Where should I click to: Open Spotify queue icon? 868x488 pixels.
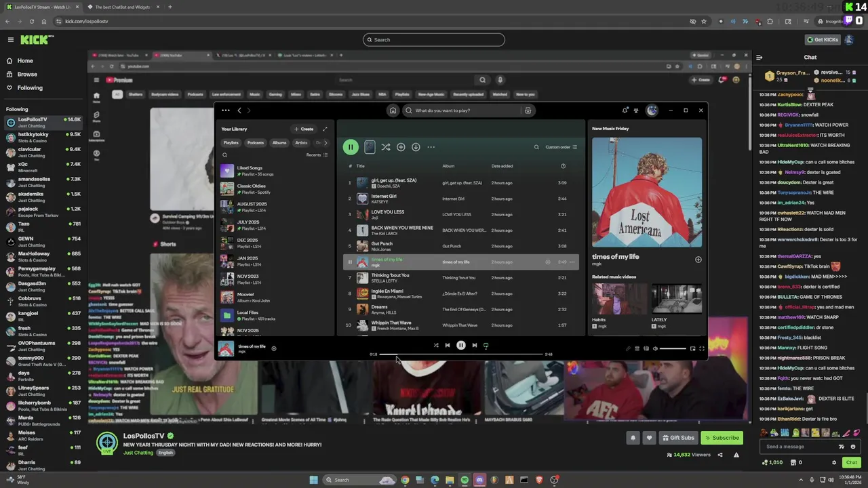637,348
